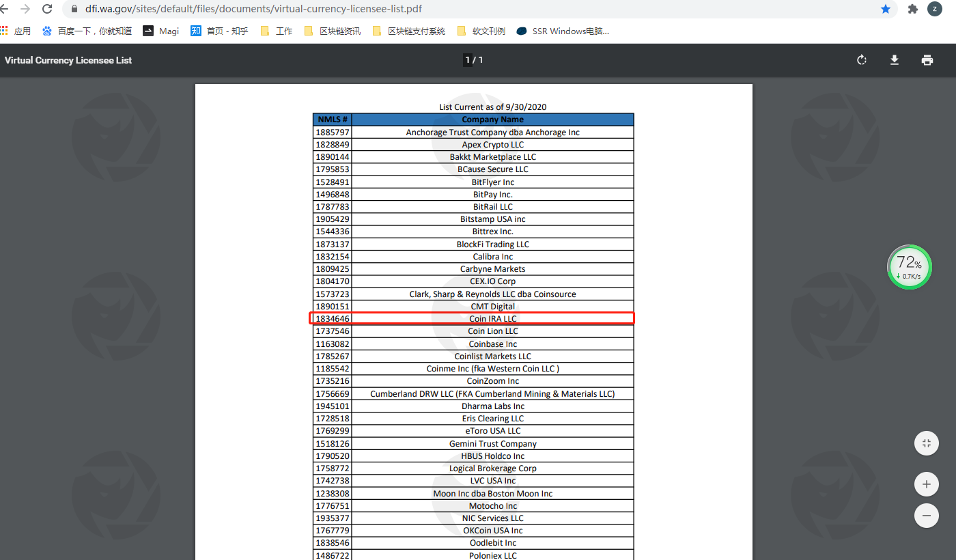Open the Magi bookmark
956x560 pixels.
pos(161,31)
